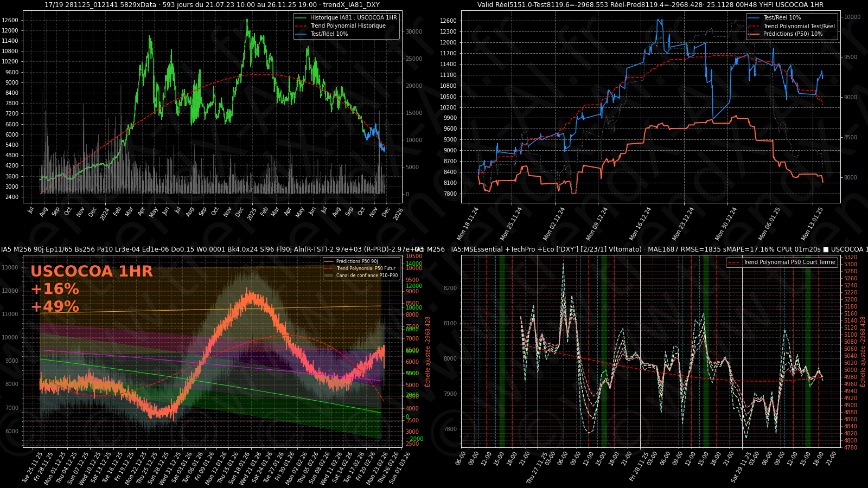This screenshot has height=488, width=868.
Task: Click the large orange USCOCOA 1HR heading
Action: click(x=91, y=271)
